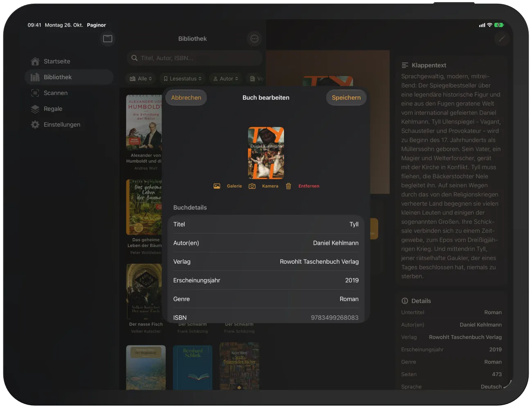The height and width of the screenshot is (408, 532).
Task: Click the search field for Titel, Autor, ISBN
Action: coord(194,58)
